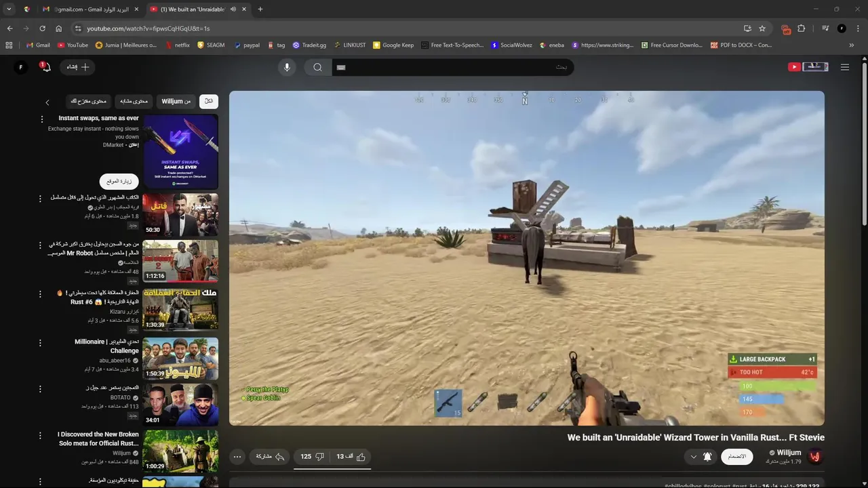The image size is (868, 488).
Task: Bookmark this page with the star
Action: (762, 28)
